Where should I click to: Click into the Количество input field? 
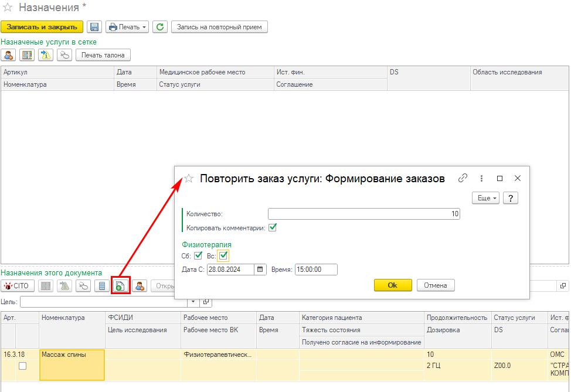[363, 214]
